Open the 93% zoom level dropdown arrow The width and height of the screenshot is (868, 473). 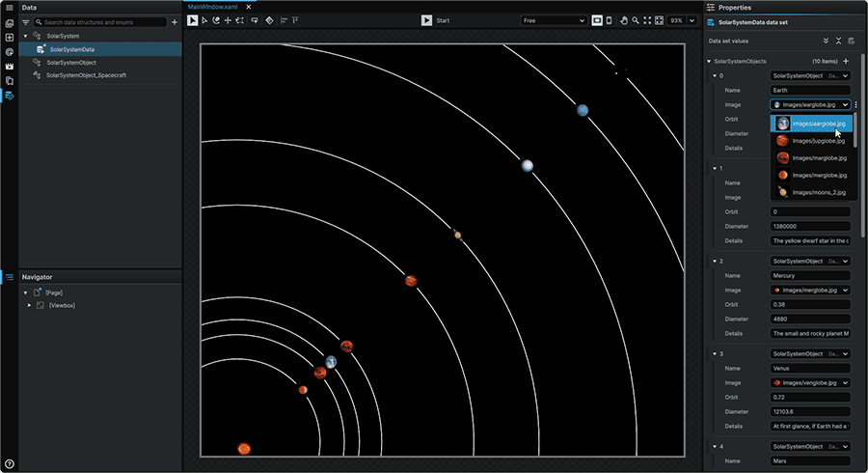[x=692, y=20]
